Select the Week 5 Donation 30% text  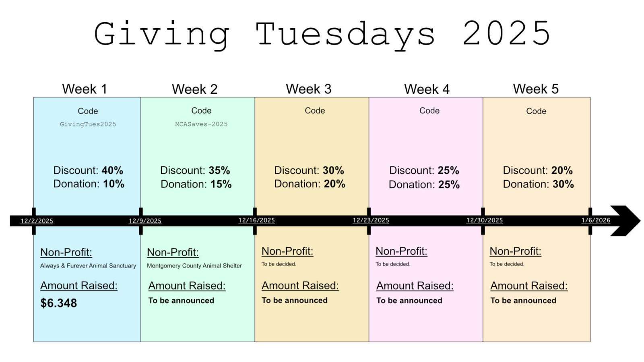[x=538, y=184]
